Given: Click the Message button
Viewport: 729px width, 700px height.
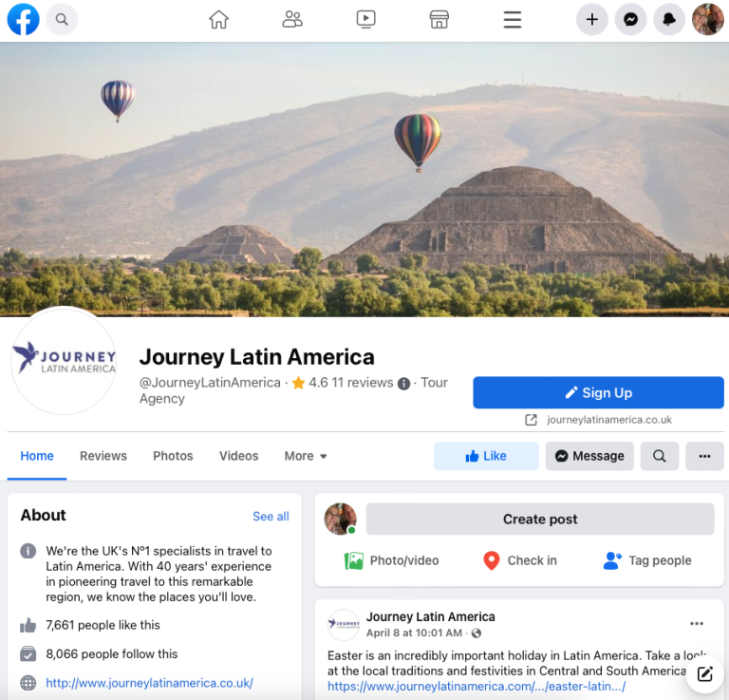Looking at the screenshot, I should click(589, 456).
